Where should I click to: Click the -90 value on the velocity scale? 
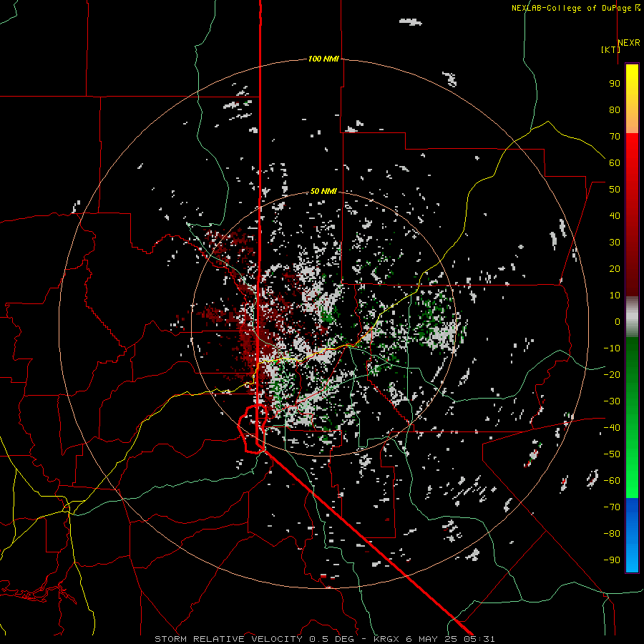click(612, 560)
